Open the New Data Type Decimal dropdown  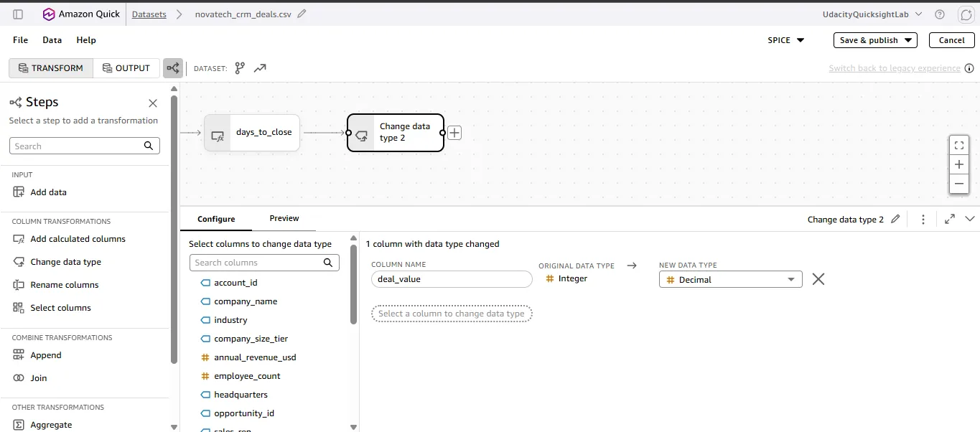click(730, 279)
